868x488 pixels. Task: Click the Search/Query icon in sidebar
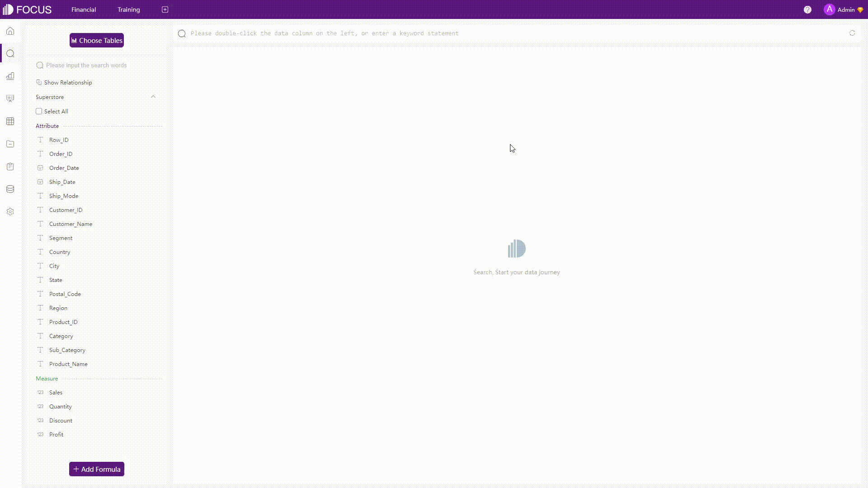pos(10,54)
